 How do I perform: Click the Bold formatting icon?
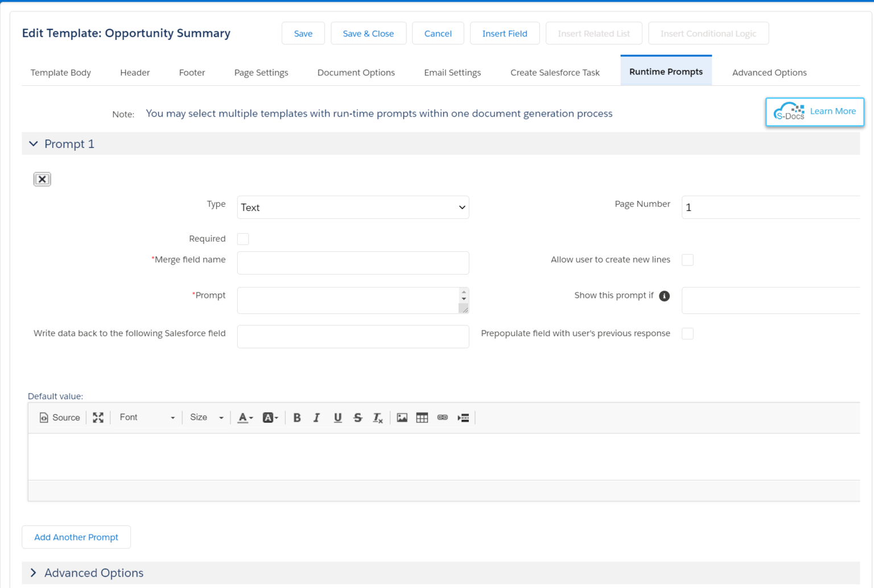pyautogui.click(x=297, y=417)
